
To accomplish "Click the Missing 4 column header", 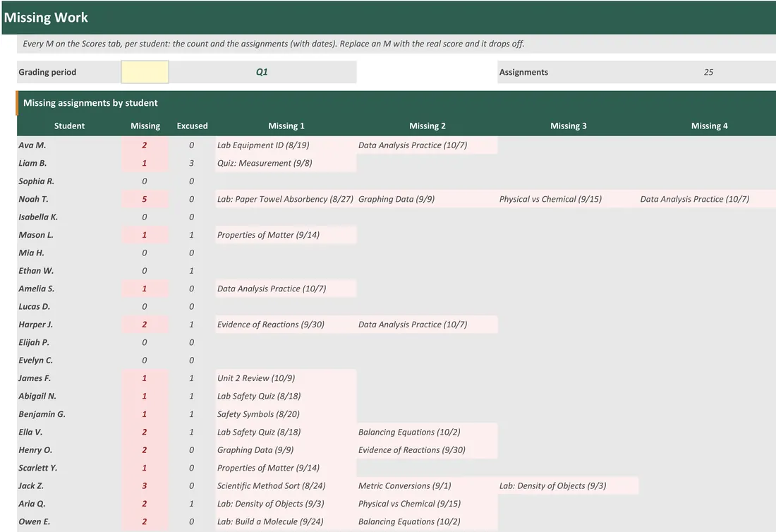I will (709, 126).
